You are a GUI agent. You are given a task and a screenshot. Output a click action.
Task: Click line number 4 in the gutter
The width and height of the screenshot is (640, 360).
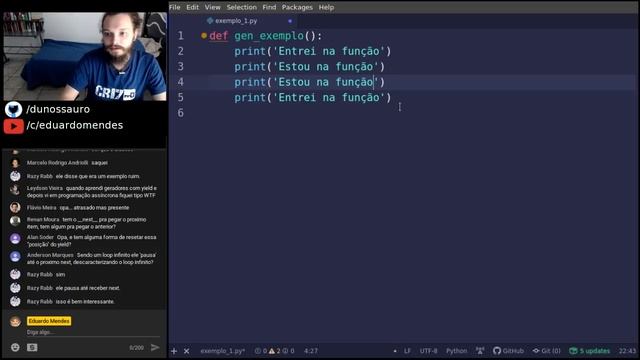[180, 82]
